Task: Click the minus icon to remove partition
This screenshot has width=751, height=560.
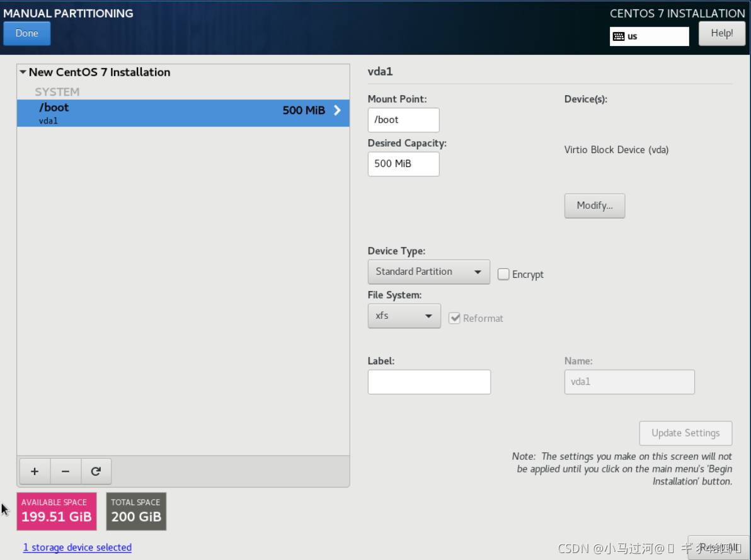Action: pos(66,471)
